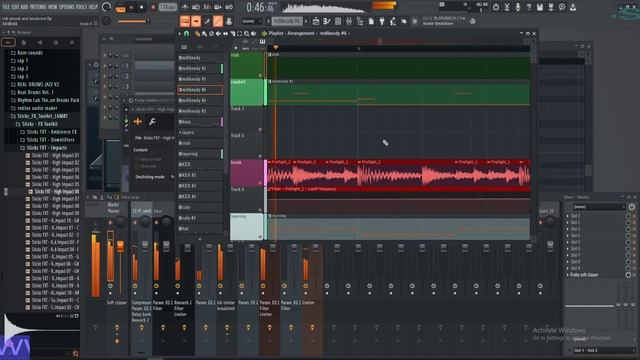
Task: Select the clap pattern in picker
Action: [x=200, y=207]
